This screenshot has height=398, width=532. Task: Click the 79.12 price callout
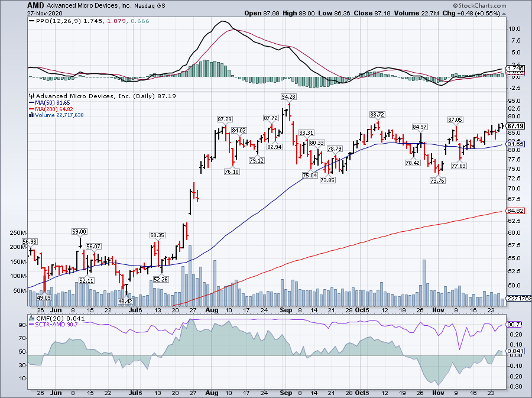(257, 160)
